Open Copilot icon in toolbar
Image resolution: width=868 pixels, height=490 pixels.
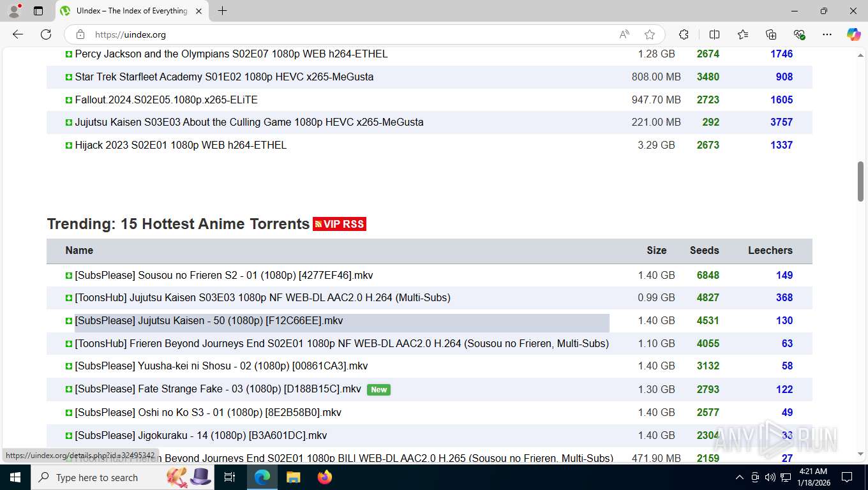click(x=853, y=34)
